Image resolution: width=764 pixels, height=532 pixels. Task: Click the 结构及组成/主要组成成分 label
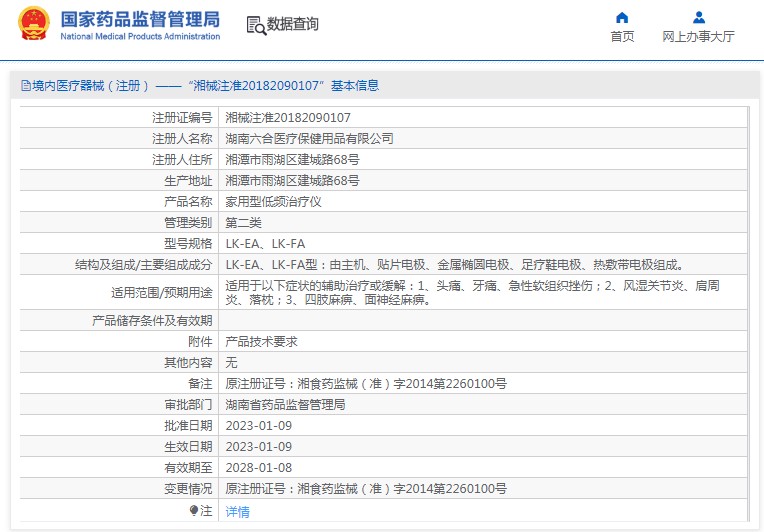[x=144, y=265]
